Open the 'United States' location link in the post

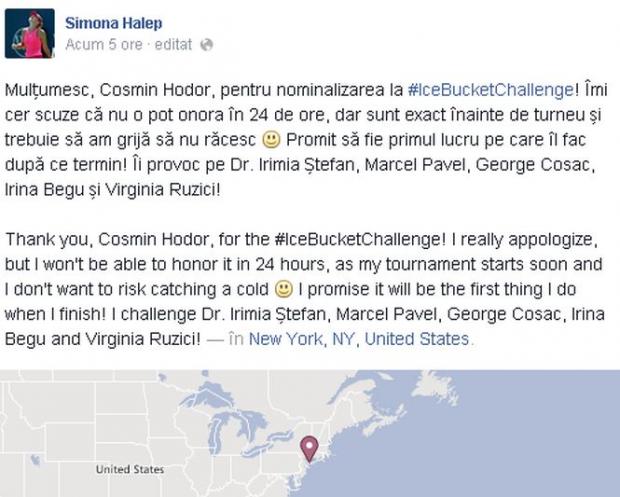(416, 339)
